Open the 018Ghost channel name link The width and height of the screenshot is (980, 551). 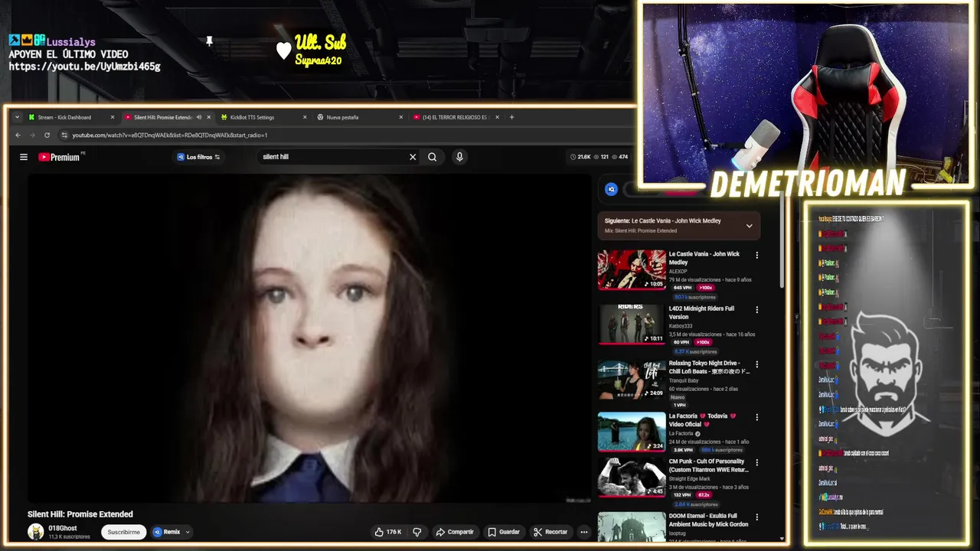[63, 528]
